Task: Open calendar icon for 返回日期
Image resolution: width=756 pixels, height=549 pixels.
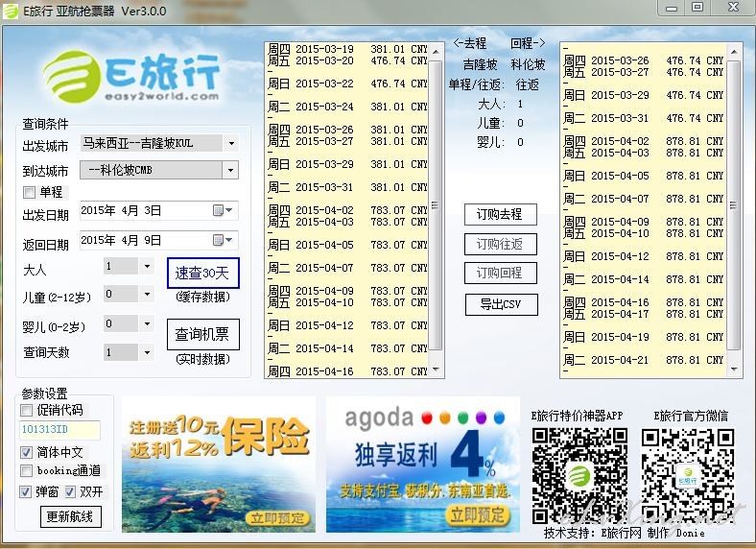Action: (x=218, y=240)
